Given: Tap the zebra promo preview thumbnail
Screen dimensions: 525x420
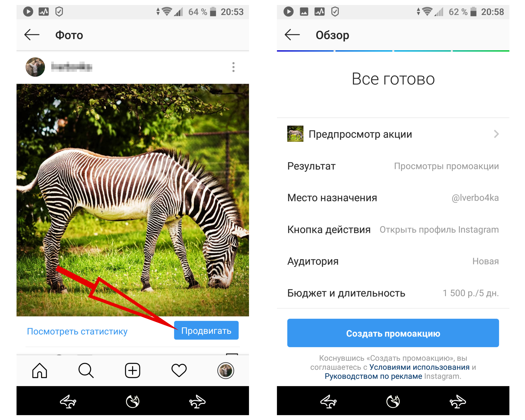Looking at the screenshot, I should tap(295, 134).
